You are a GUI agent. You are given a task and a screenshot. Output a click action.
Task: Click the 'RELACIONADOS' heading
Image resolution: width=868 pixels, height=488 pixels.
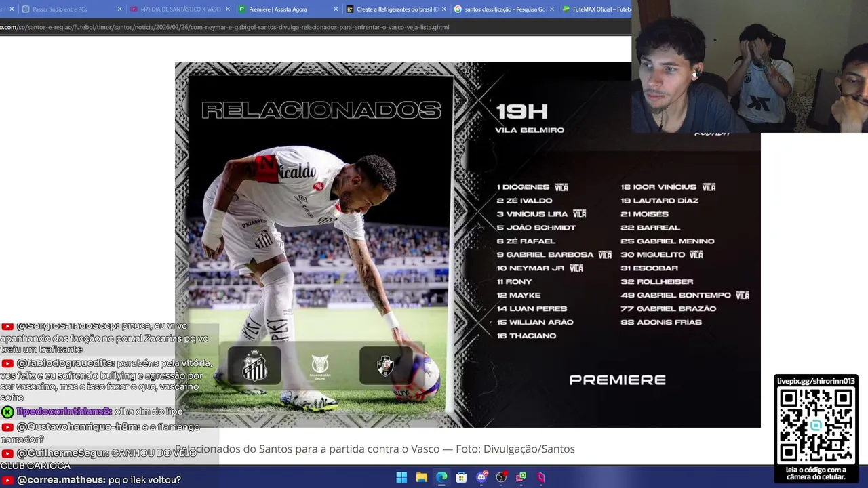point(321,110)
